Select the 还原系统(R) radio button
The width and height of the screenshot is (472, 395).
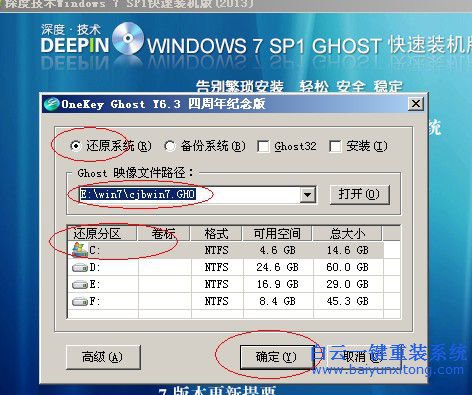[76, 146]
